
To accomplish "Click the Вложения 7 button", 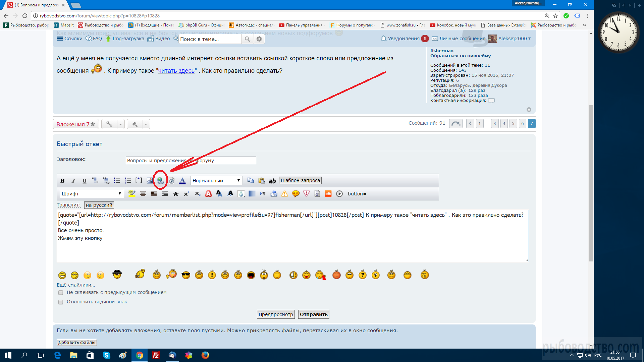I will point(75,124).
